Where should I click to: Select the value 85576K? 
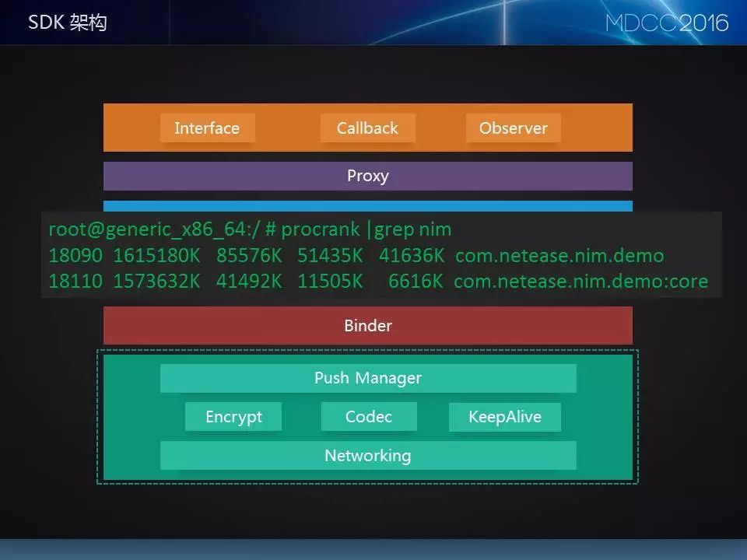tap(249, 256)
